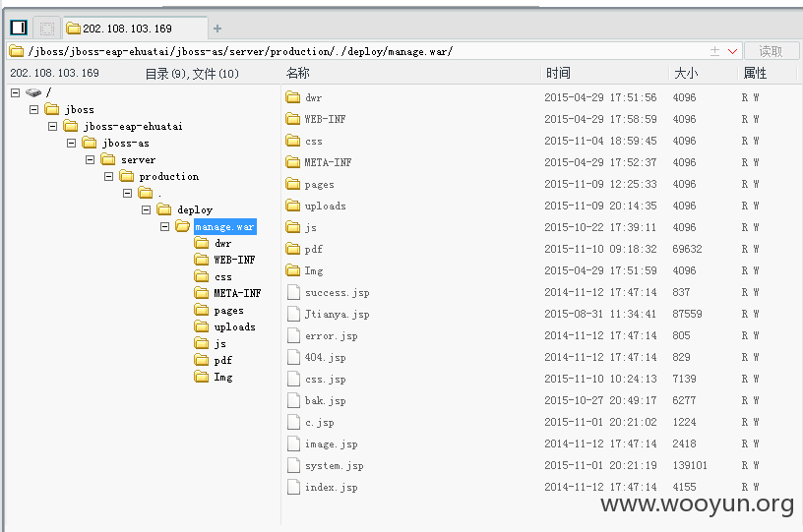
Task: Click the system.jsp file icon
Action: pyautogui.click(x=293, y=465)
